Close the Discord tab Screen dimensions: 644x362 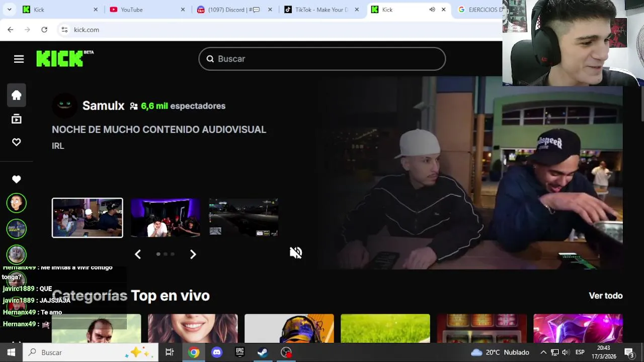coord(270,10)
